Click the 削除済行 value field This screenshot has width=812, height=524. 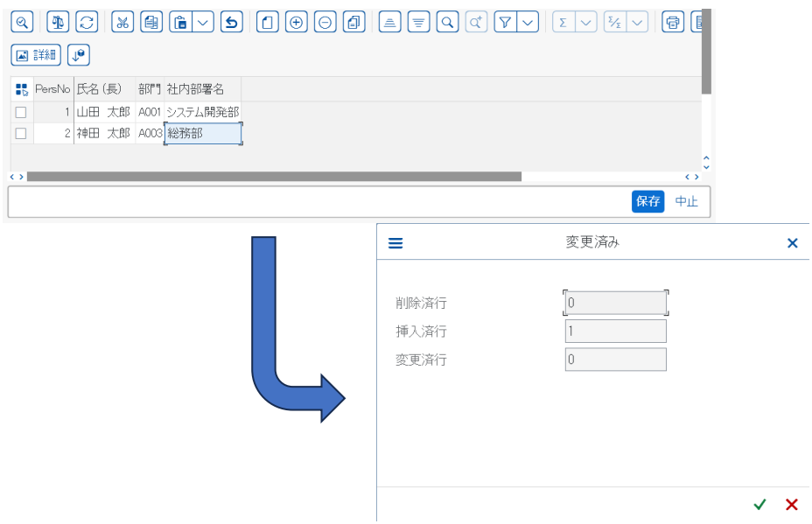point(616,303)
